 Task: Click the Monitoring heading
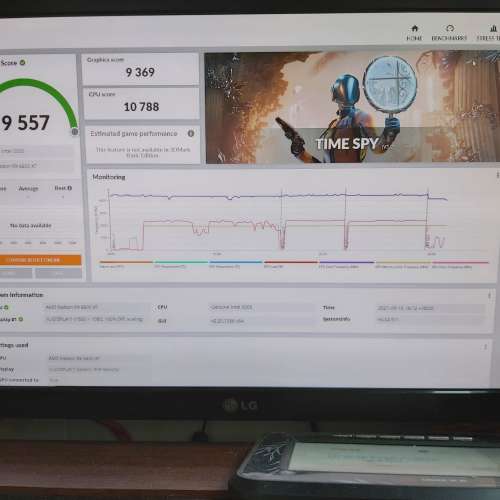click(x=109, y=177)
